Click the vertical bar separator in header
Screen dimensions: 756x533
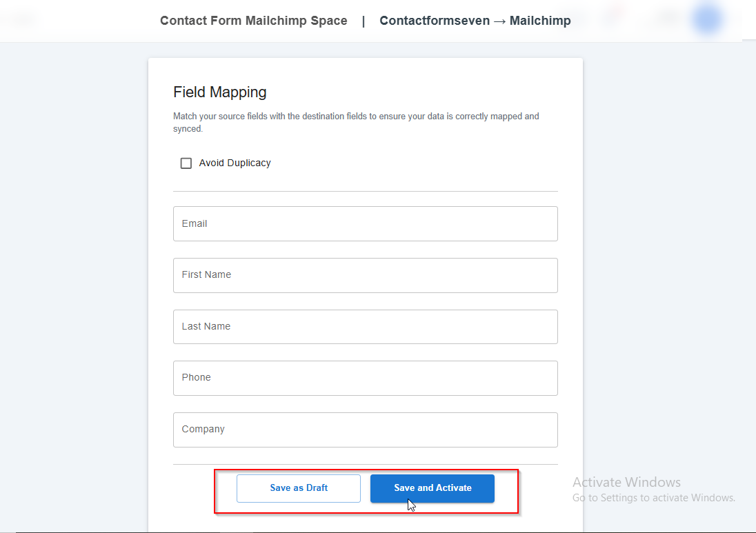364,21
